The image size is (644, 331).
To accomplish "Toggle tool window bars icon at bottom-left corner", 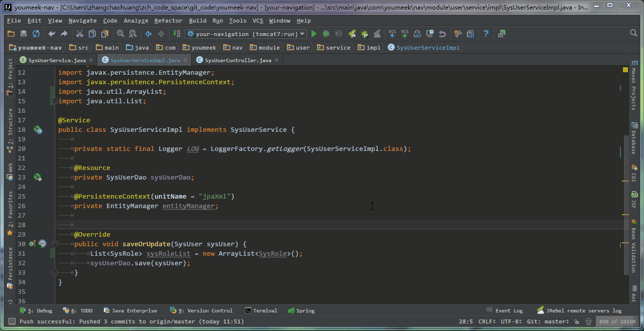I will (12, 321).
